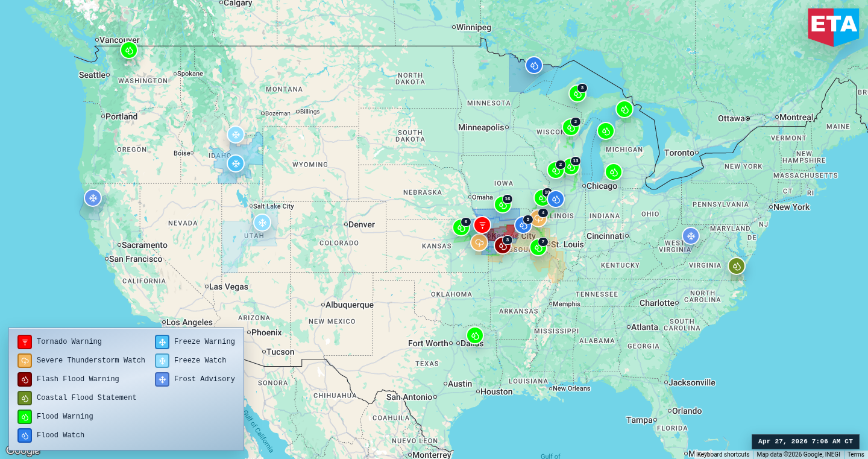The image size is (868, 459).
Task: Click the Tornado Warning icon near Kansas City
Action: (483, 224)
